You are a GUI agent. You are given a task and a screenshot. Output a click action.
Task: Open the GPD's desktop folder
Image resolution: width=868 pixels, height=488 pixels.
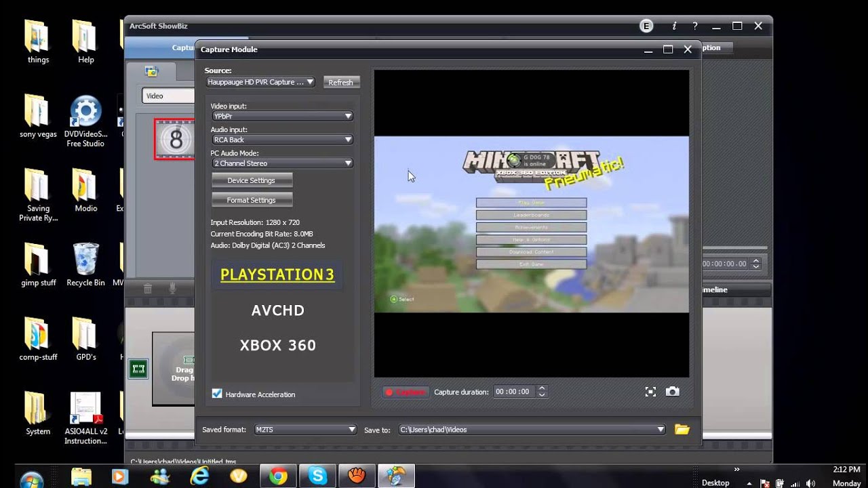(86, 339)
